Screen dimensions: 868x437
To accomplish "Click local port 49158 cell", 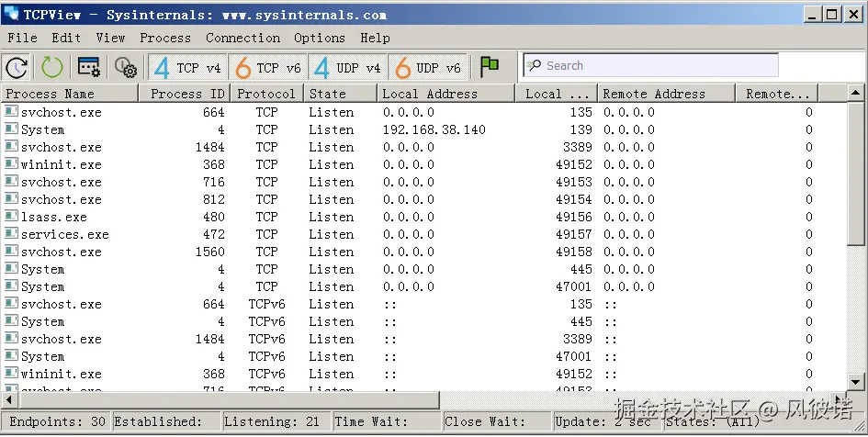I will pyautogui.click(x=574, y=252).
